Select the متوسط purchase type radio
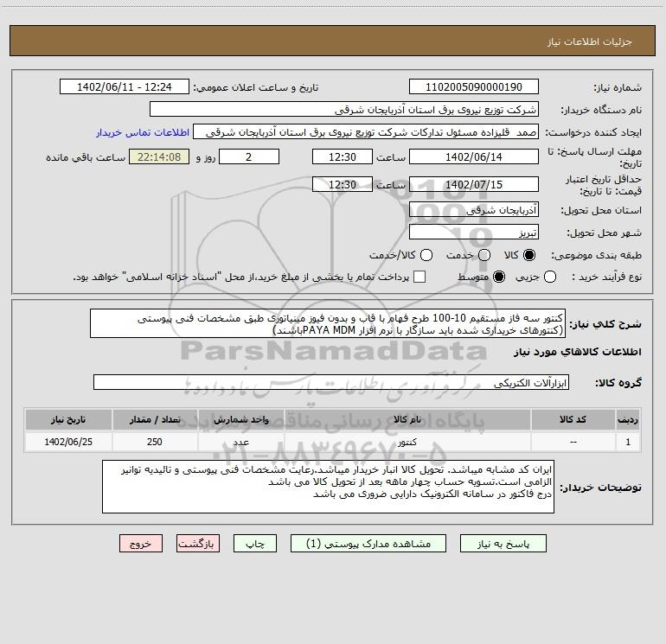The height and width of the screenshot is (644, 666). click(x=499, y=277)
